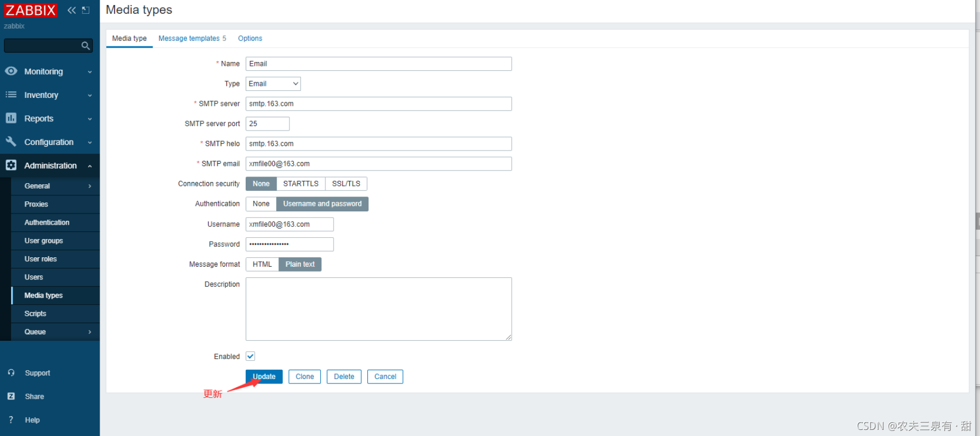Choose SSL/TLS connection security
The height and width of the screenshot is (436, 980).
(x=346, y=184)
